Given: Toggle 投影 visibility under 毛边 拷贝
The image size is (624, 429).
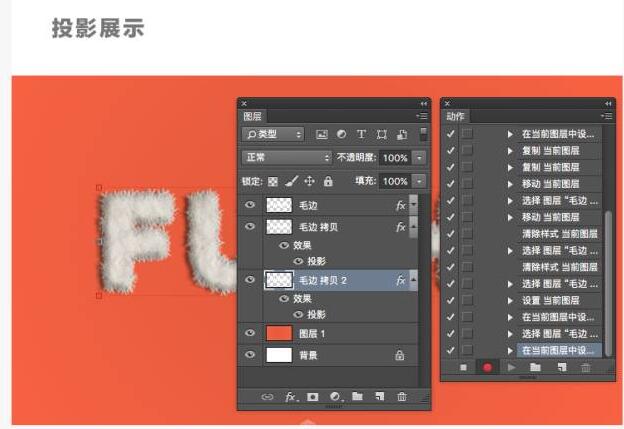Looking at the screenshot, I should tap(298, 261).
